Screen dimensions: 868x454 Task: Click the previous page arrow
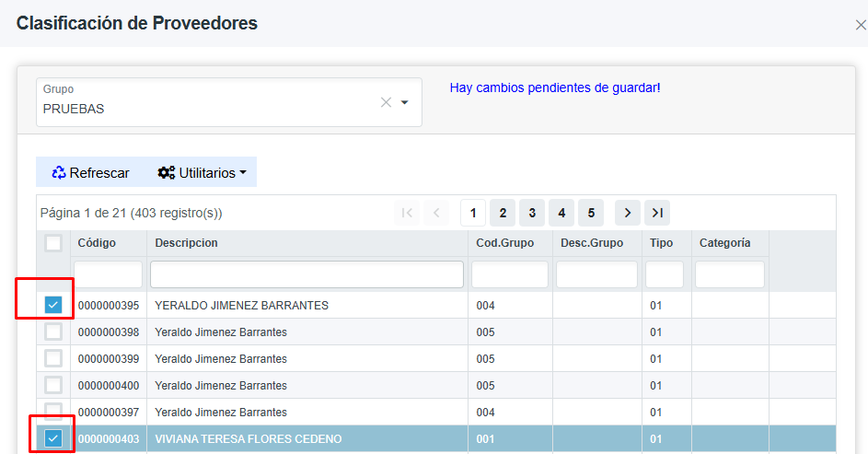pyautogui.click(x=435, y=213)
